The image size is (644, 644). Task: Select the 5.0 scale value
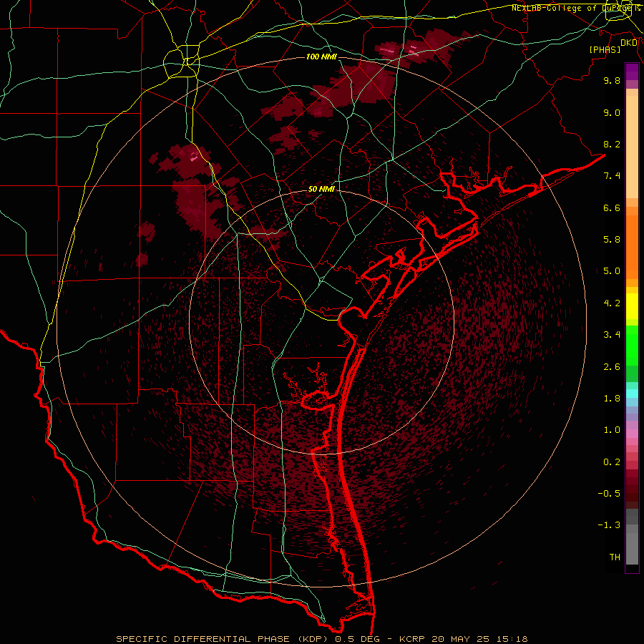[x=612, y=271]
